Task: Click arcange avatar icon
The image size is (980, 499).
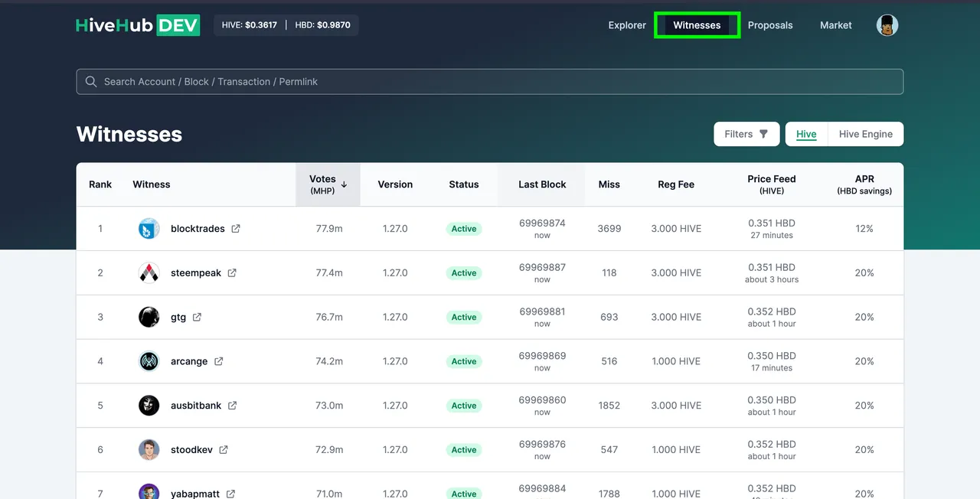Action: 149,361
